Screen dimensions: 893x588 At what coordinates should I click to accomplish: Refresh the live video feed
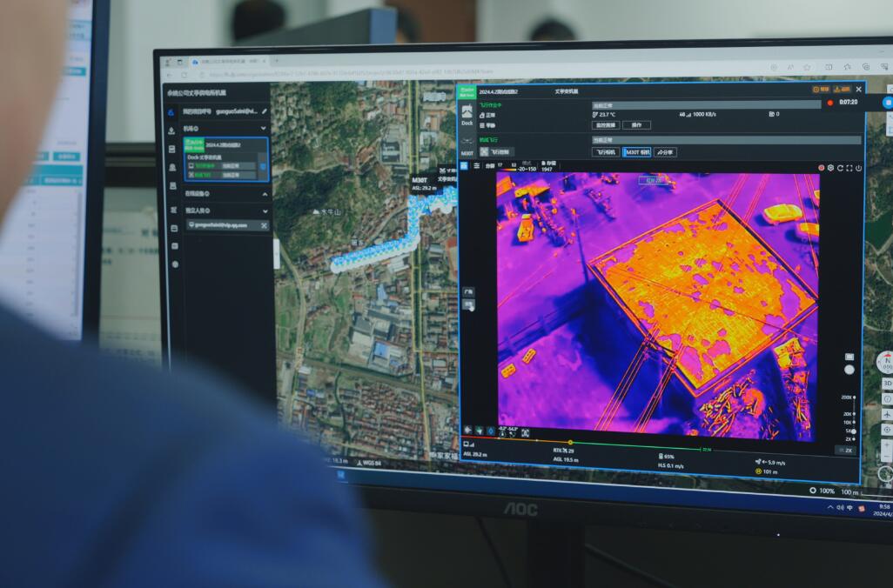(x=840, y=168)
